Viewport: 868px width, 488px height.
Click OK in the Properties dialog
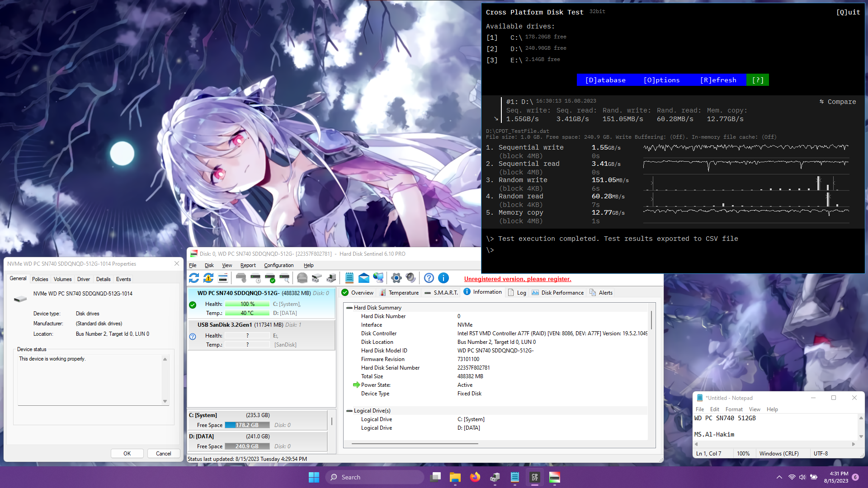click(127, 454)
